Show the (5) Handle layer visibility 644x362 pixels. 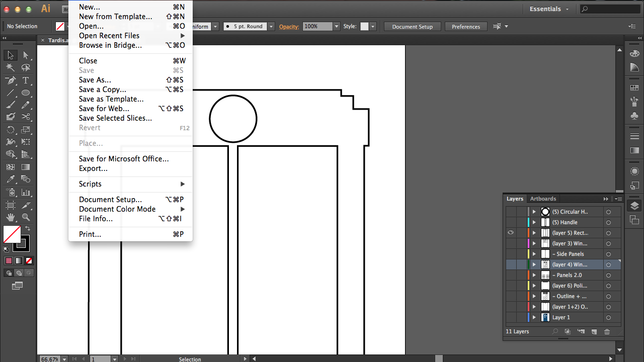(x=511, y=222)
